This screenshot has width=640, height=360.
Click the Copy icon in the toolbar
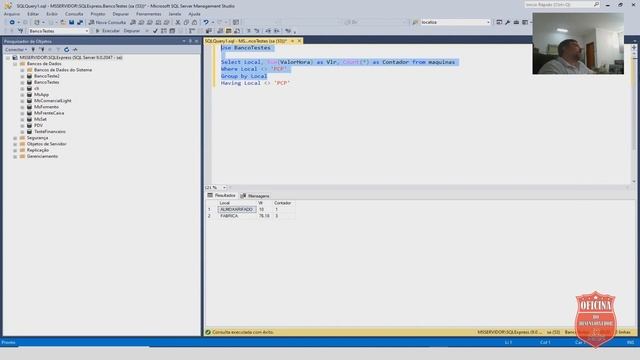click(x=186, y=22)
